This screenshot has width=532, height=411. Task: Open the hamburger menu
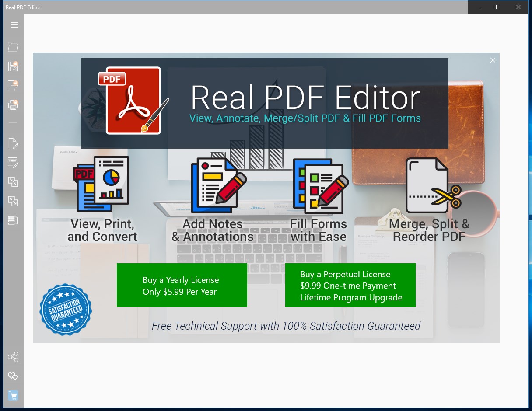[x=14, y=25]
